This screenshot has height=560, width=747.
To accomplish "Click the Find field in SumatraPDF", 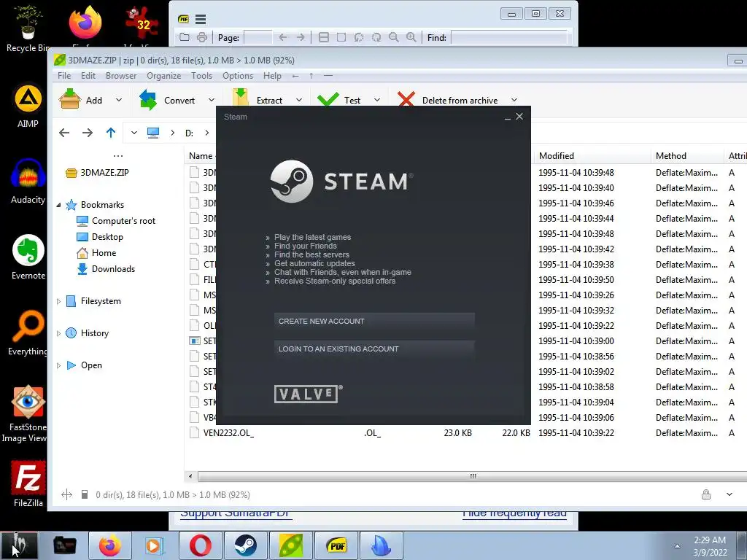I will coord(508,37).
